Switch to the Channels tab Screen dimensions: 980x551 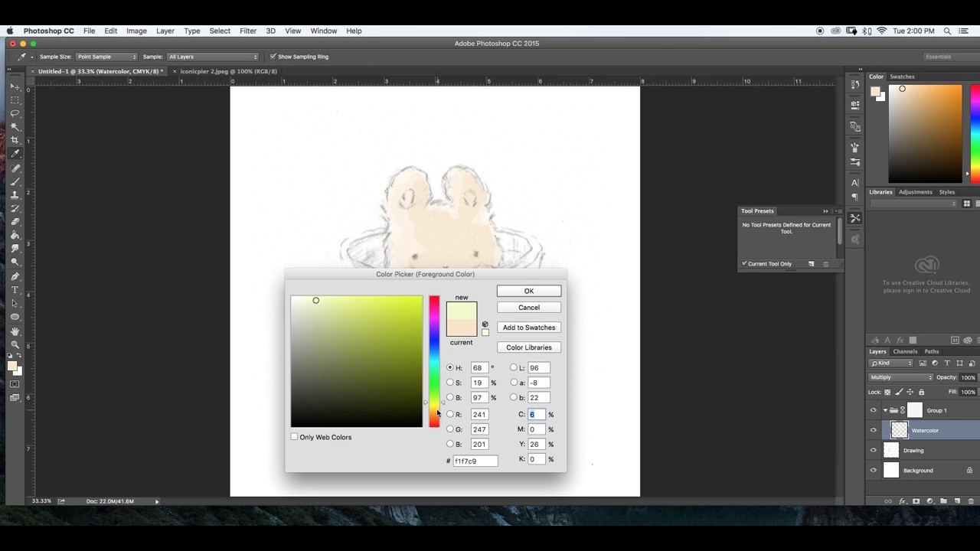(x=905, y=351)
